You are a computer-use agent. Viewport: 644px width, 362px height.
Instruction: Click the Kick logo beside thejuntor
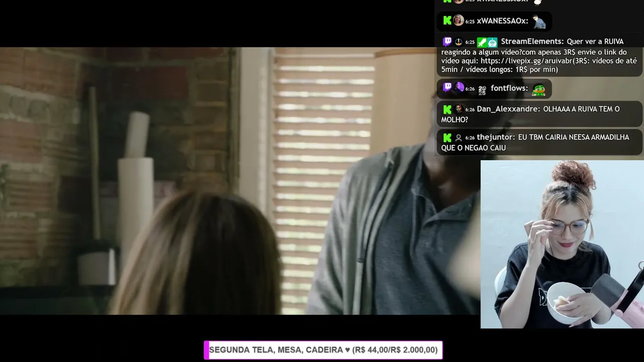[447, 137]
